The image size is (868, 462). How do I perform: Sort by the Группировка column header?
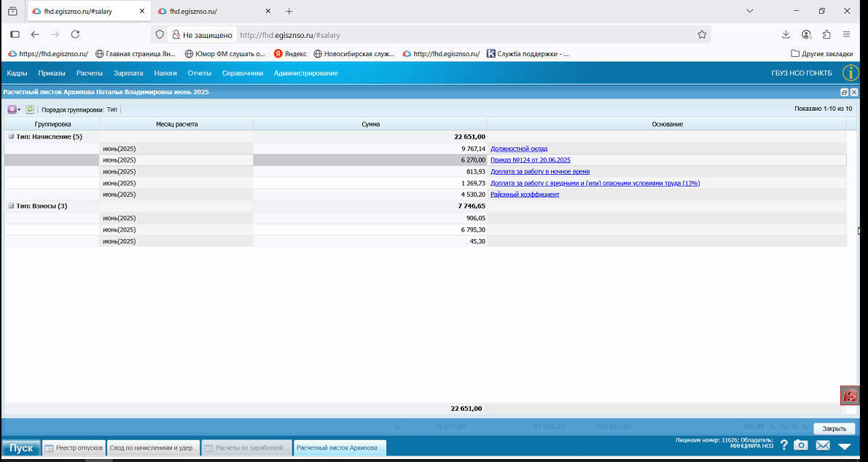52,124
